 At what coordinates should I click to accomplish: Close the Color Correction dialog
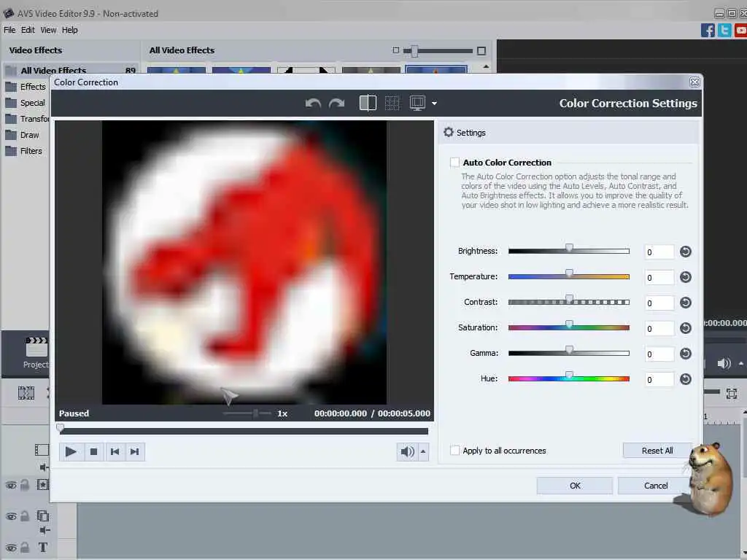[x=694, y=82]
